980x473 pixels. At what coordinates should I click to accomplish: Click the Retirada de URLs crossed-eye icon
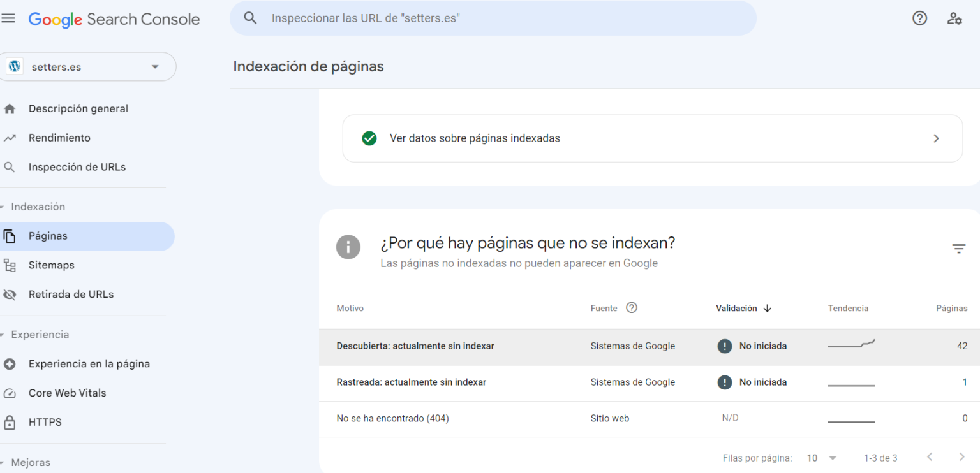10,295
